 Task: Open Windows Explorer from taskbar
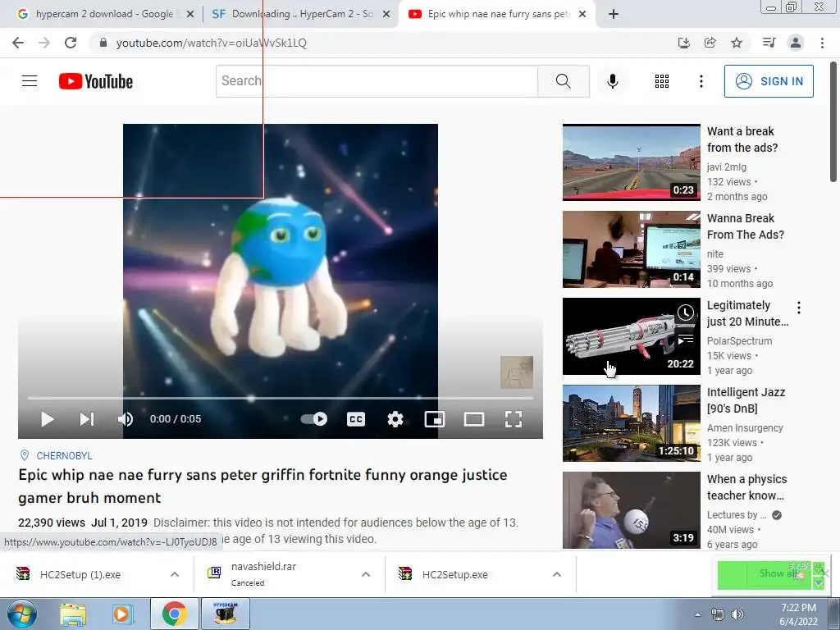(73, 614)
